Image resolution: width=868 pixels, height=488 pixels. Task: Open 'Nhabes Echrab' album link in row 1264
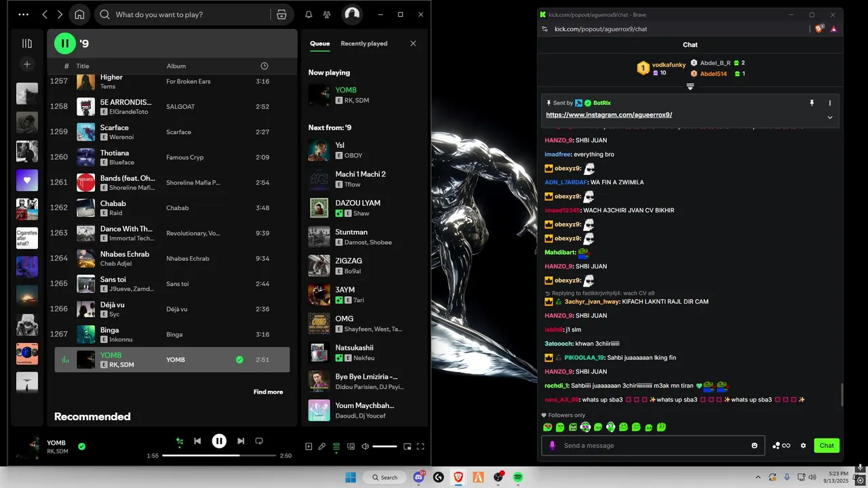pyautogui.click(x=188, y=258)
